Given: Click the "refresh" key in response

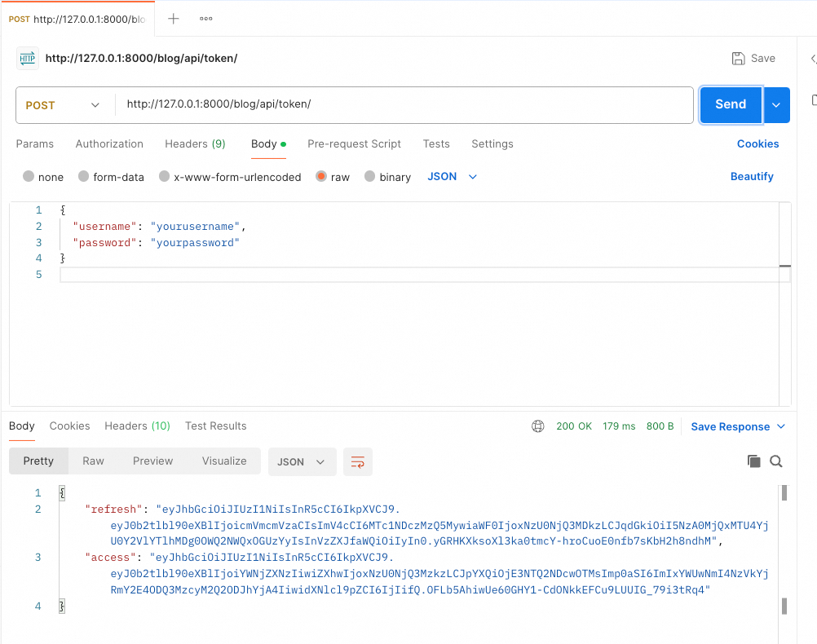Looking at the screenshot, I should 113,509.
